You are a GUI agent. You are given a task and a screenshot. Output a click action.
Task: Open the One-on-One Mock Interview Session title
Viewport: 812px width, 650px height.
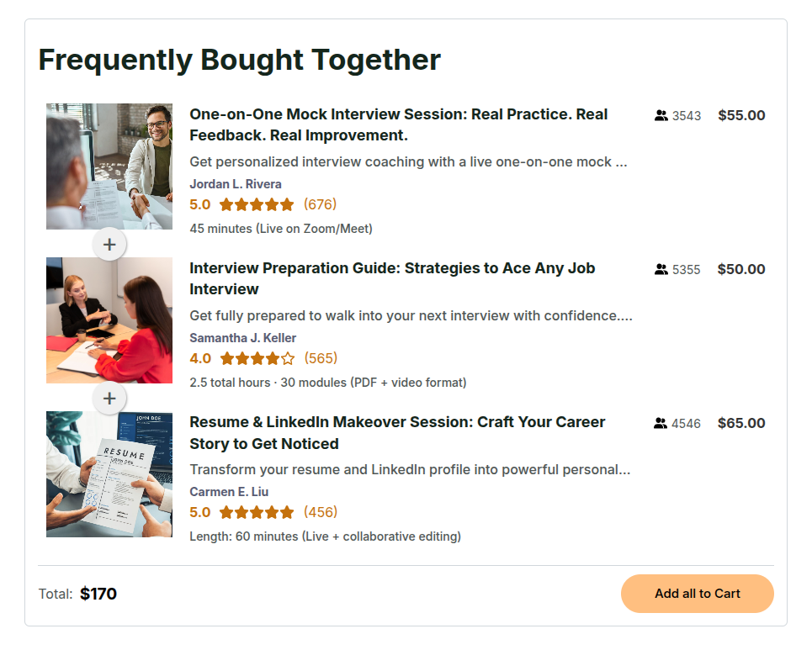click(398, 124)
